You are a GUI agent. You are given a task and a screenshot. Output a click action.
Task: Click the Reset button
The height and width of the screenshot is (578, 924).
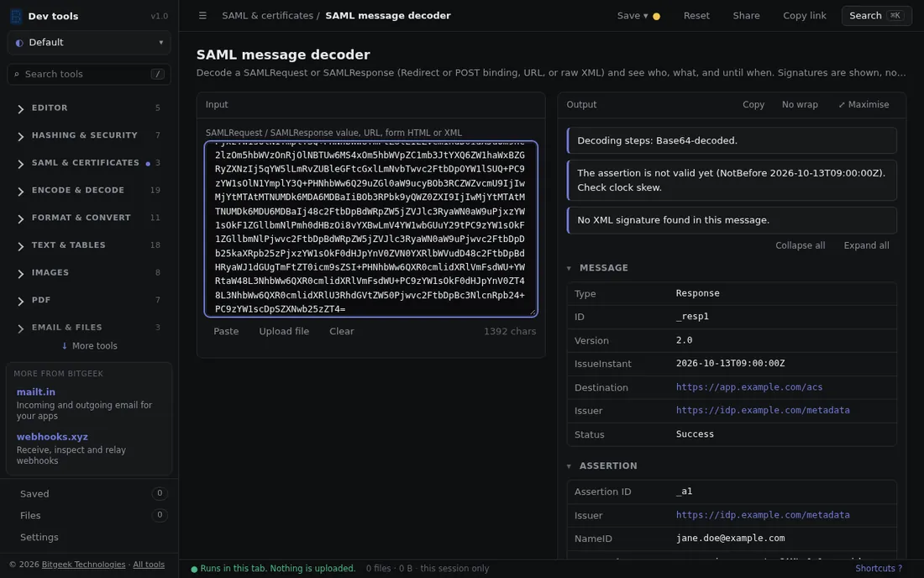tap(696, 16)
